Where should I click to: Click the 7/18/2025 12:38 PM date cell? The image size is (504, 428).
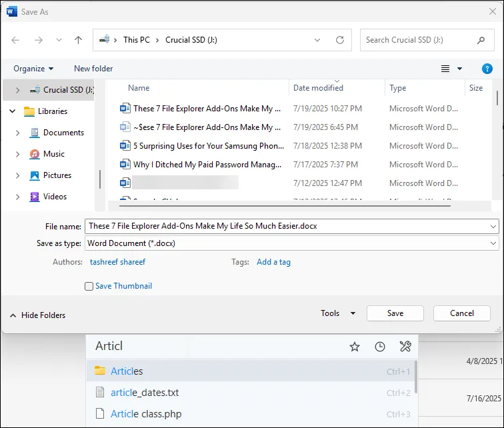(x=327, y=146)
